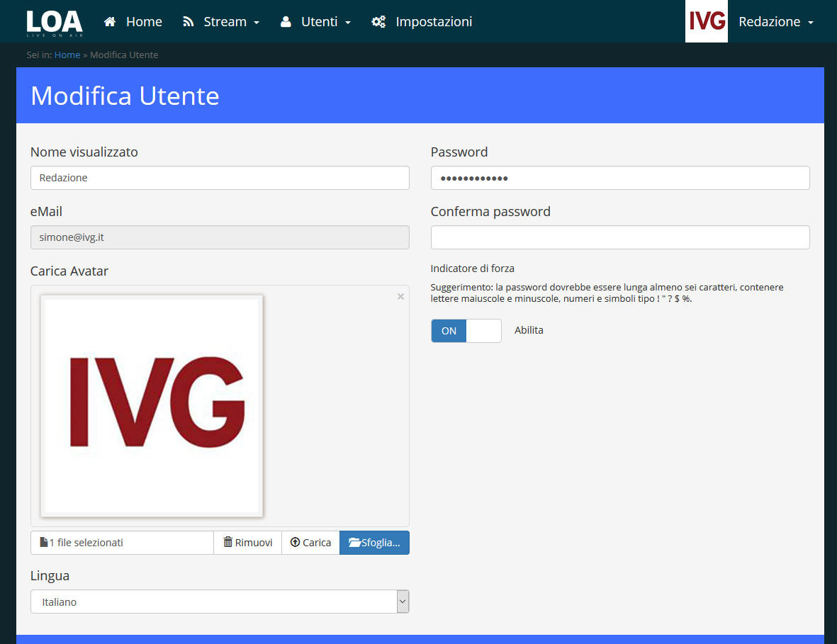Click the trash icon on Rimuovi

click(228, 542)
